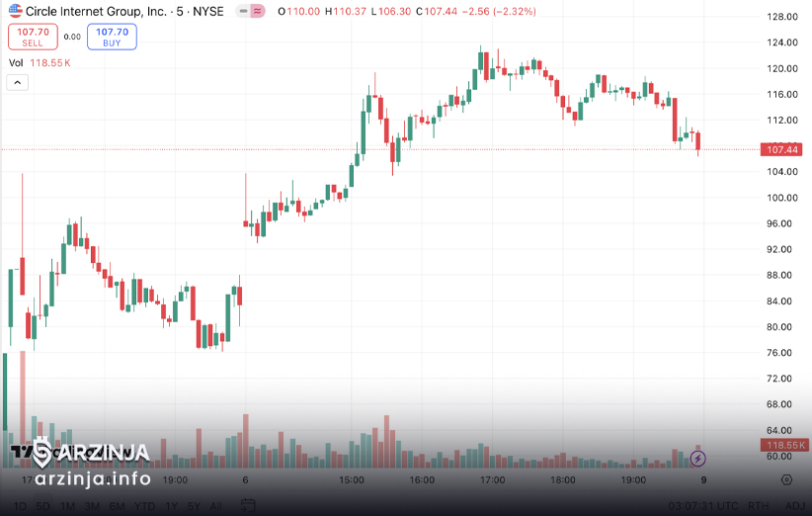Click the date 6 time axis label
This screenshot has height=516, width=812.
pyautogui.click(x=245, y=479)
